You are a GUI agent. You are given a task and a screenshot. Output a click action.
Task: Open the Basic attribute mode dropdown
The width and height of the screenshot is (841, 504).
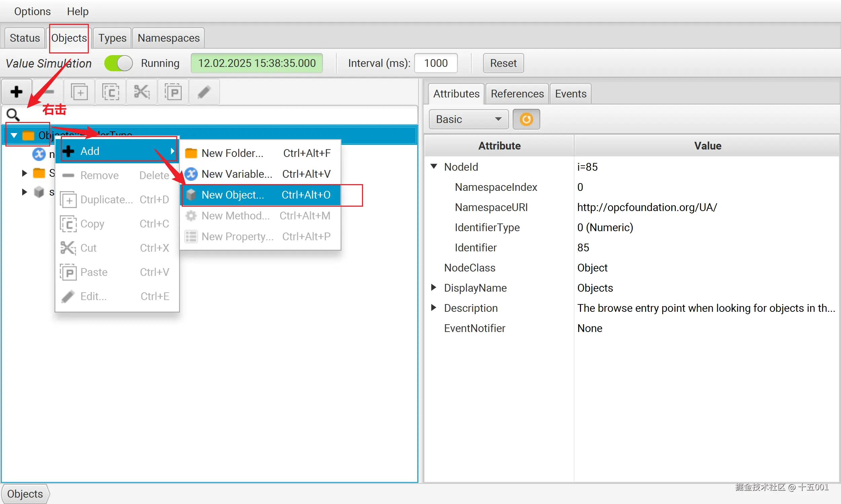click(468, 119)
